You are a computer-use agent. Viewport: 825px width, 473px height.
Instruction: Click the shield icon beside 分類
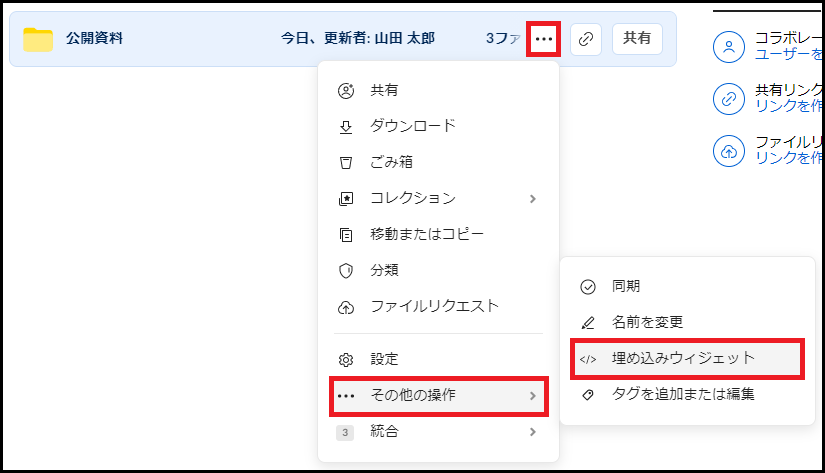[346, 271]
